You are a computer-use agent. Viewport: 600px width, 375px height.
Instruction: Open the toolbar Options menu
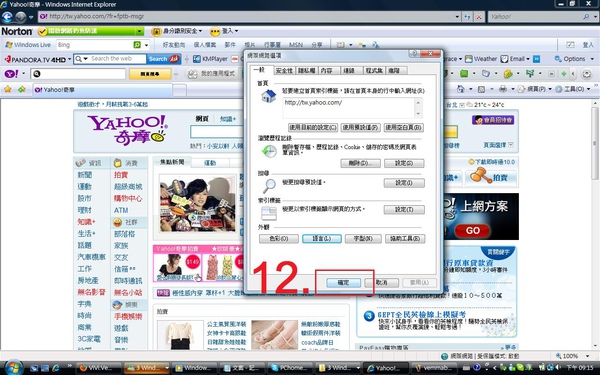tap(574, 59)
